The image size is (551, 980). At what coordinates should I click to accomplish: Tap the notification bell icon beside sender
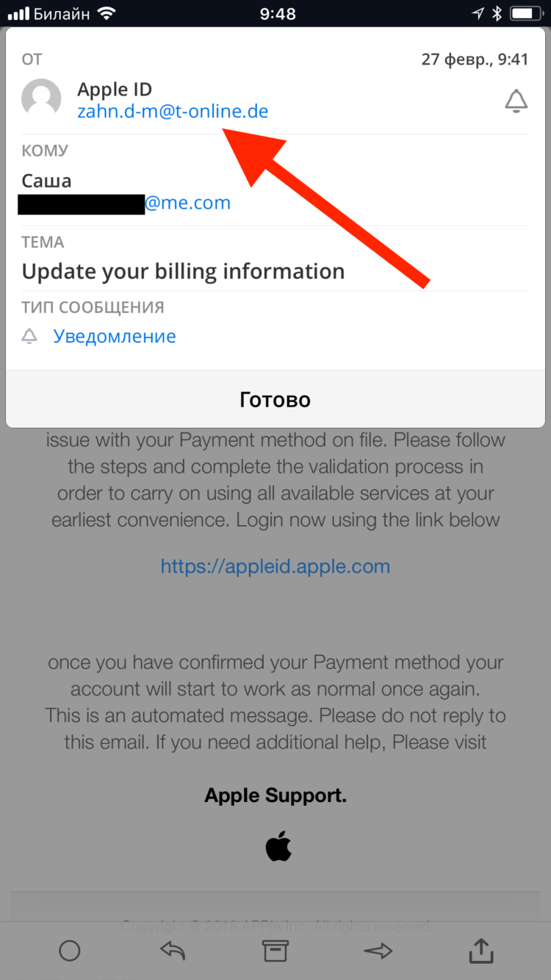516,101
